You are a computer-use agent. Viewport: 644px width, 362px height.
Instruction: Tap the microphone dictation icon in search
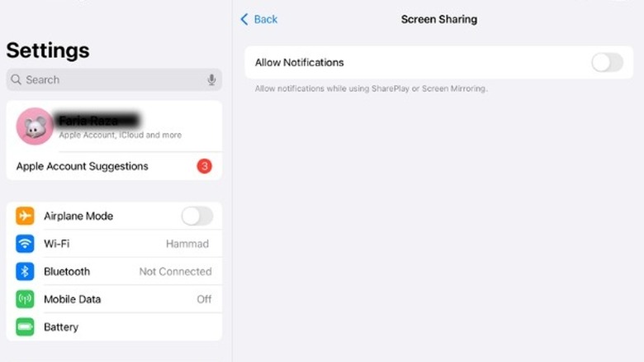[x=211, y=79]
